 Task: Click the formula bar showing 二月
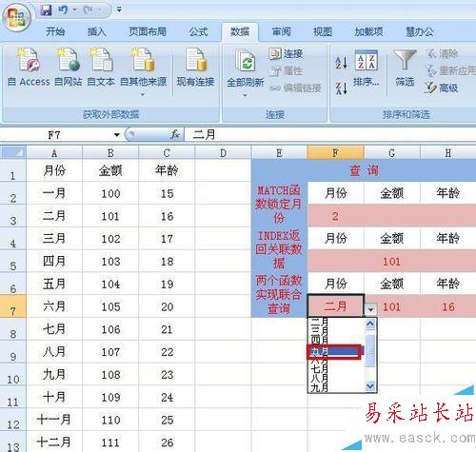tap(330, 135)
